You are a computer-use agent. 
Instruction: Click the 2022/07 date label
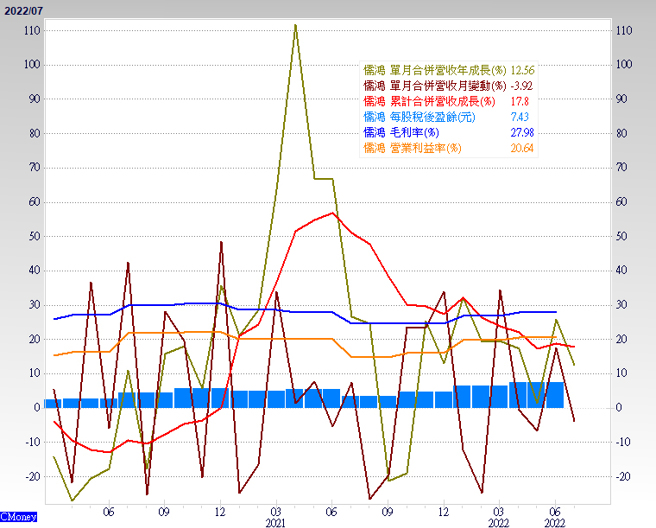24,10
